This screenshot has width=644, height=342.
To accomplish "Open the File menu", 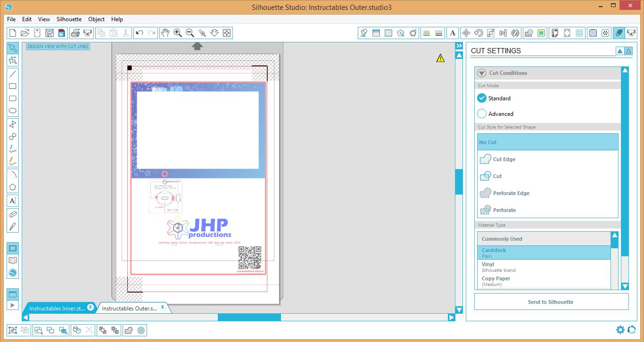I will tap(11, 19).
